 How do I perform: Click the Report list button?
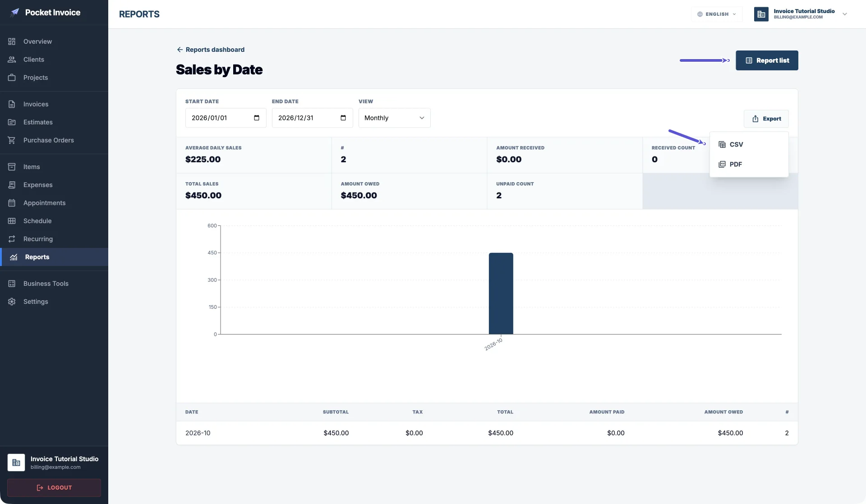[767, 60]
